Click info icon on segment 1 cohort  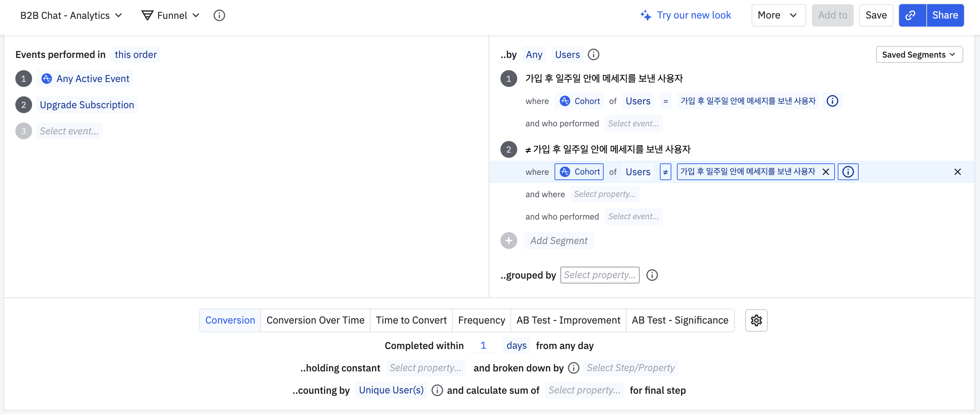(x=832, y=101)
